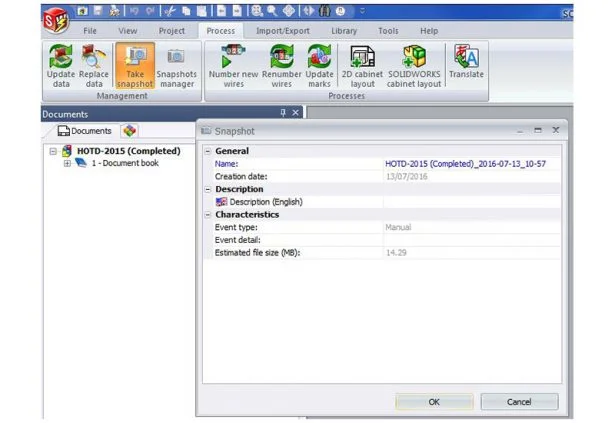Click the Update data icon

point(60,65)
